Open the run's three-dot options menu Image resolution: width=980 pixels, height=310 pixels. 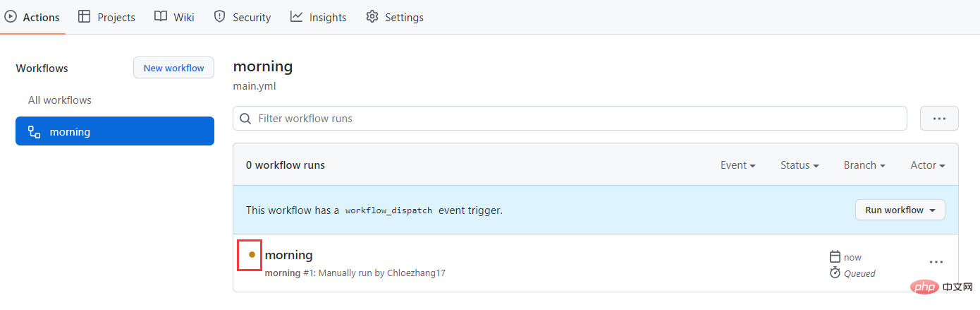936,262
